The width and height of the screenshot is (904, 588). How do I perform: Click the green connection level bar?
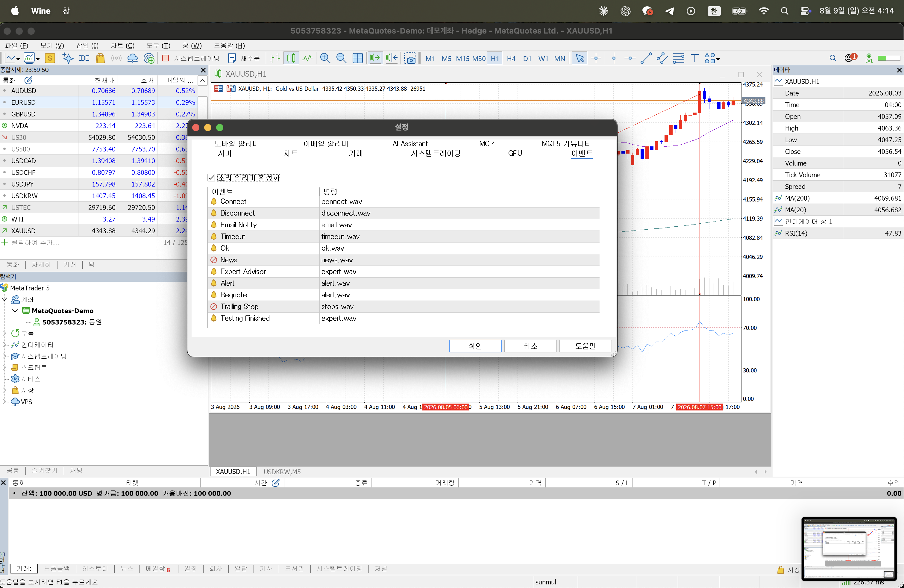pyautogui.click(x=888, y=58)
